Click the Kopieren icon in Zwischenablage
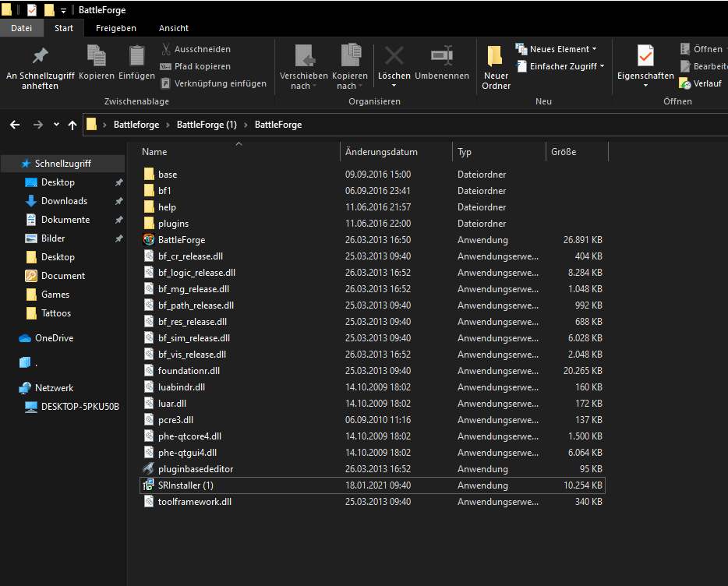Image resolution: width=728 pixels, height=586 pixels. 97,56
